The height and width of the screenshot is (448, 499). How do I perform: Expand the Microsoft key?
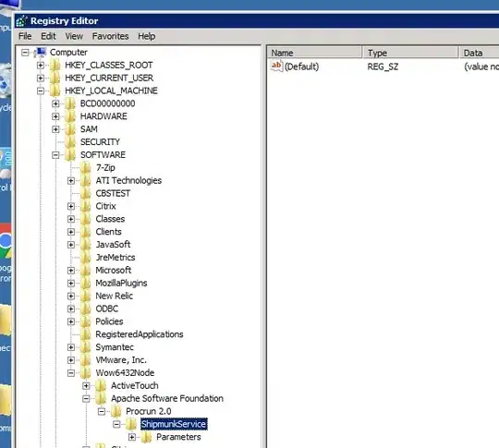pyautogui.click(x=71, y=271)
